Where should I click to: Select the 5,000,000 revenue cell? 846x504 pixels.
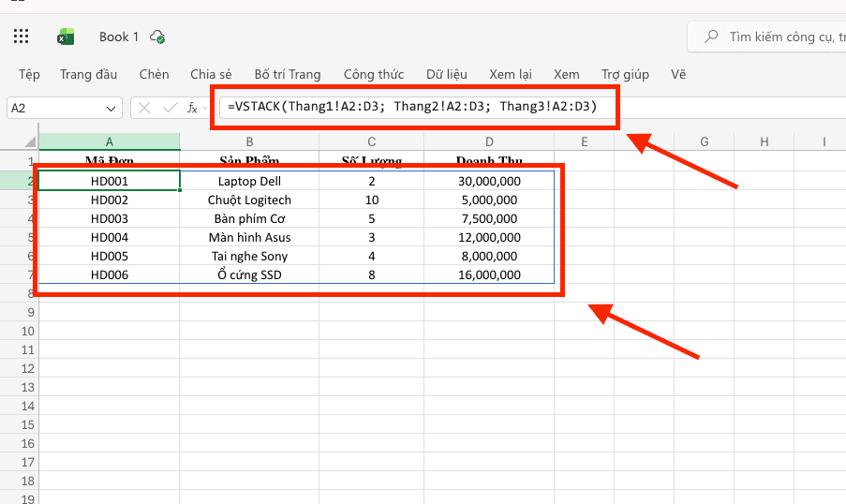[x=489, y=200]
